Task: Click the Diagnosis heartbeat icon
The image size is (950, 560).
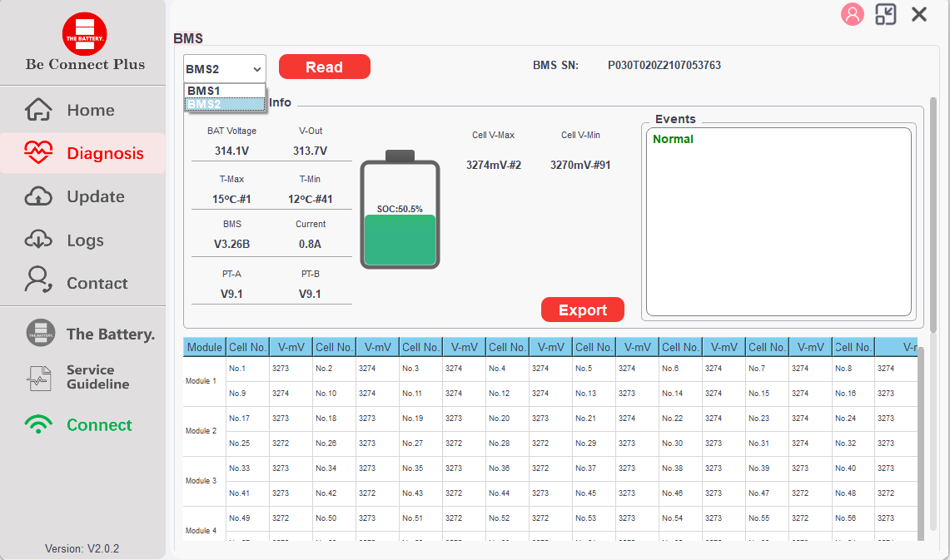Action: click(x=38, y=152)
